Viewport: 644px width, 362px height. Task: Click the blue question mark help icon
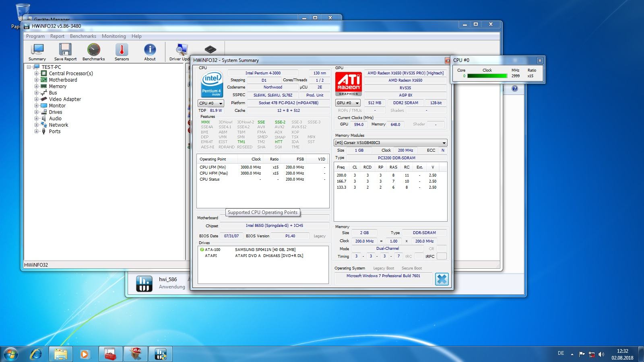pos(515,88)
